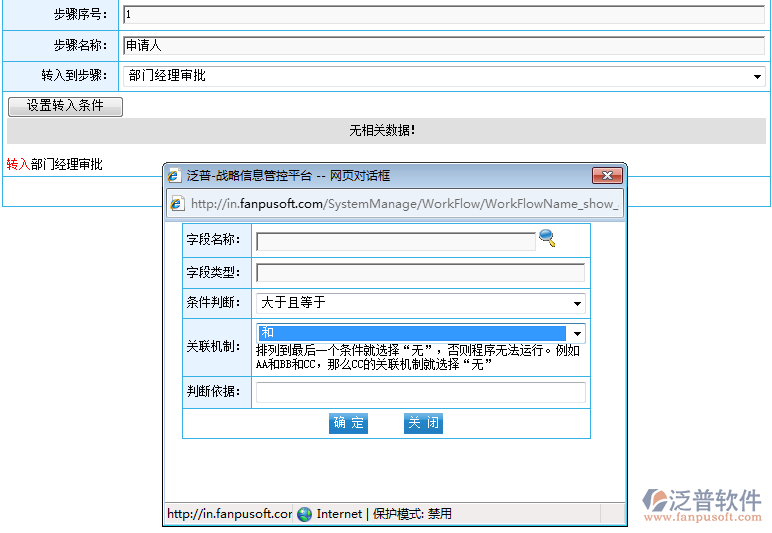Click the 保护模式: 禁用 status text
This screenshot has height=533, width=772.
(412, 514)
